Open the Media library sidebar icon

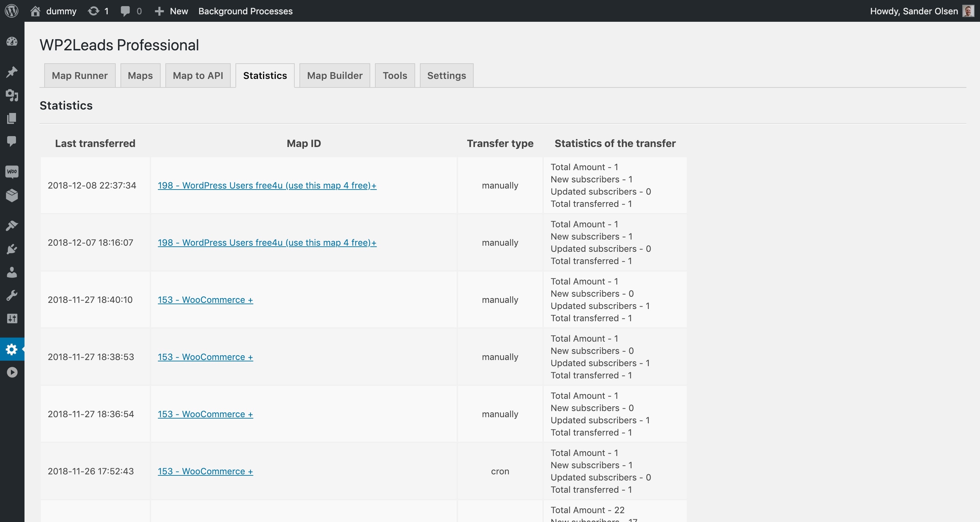coord(12,95)
